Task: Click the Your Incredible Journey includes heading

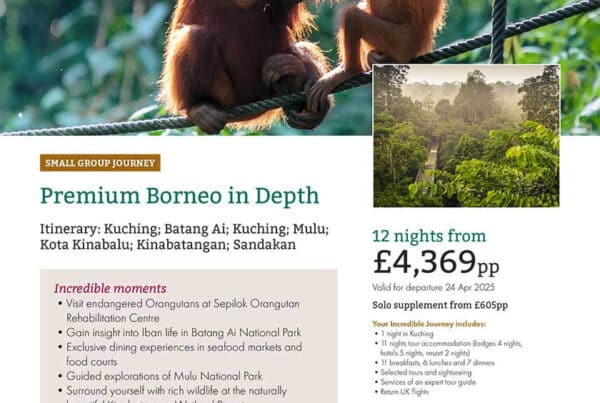Action: pyautogui.click(x=429, y=324)
